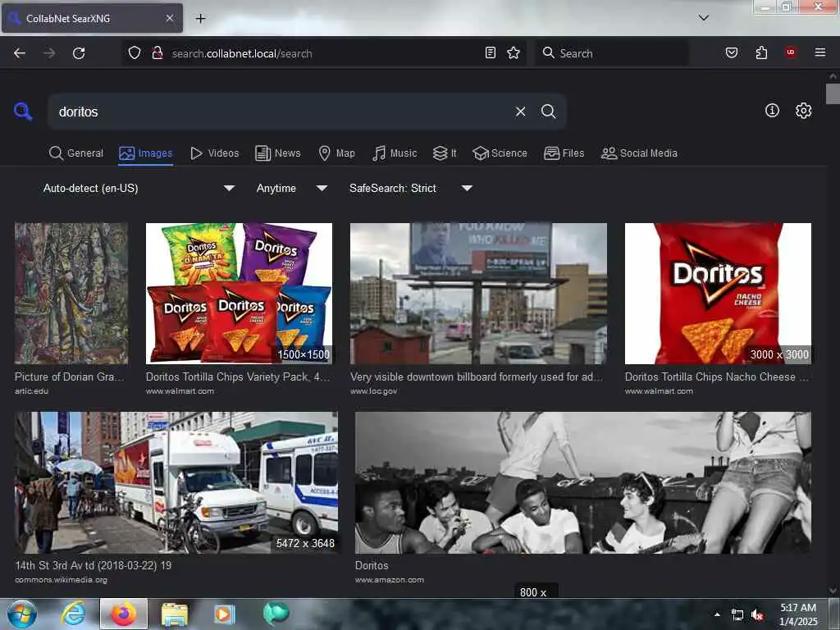This screenshot has height=630, width=840.
Task: Click "Doritos Tortilla Chips Nacho Cheese" title
Action: coord(717,377)
